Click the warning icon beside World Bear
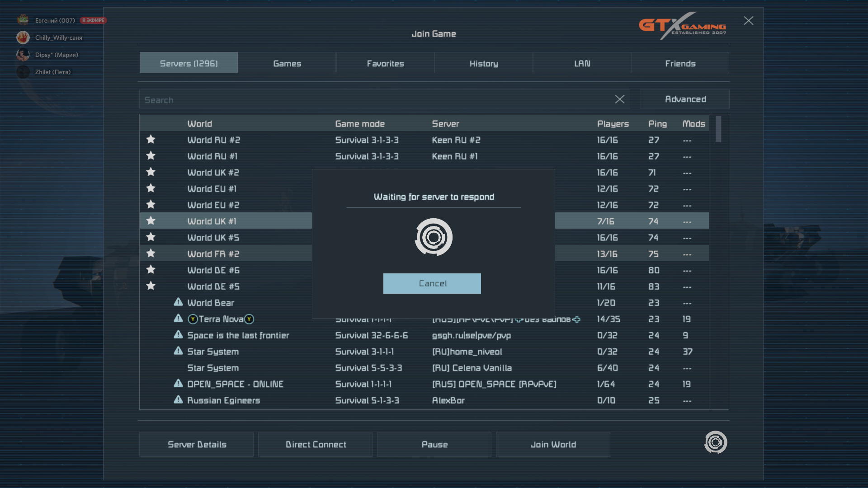 [178, 302]
